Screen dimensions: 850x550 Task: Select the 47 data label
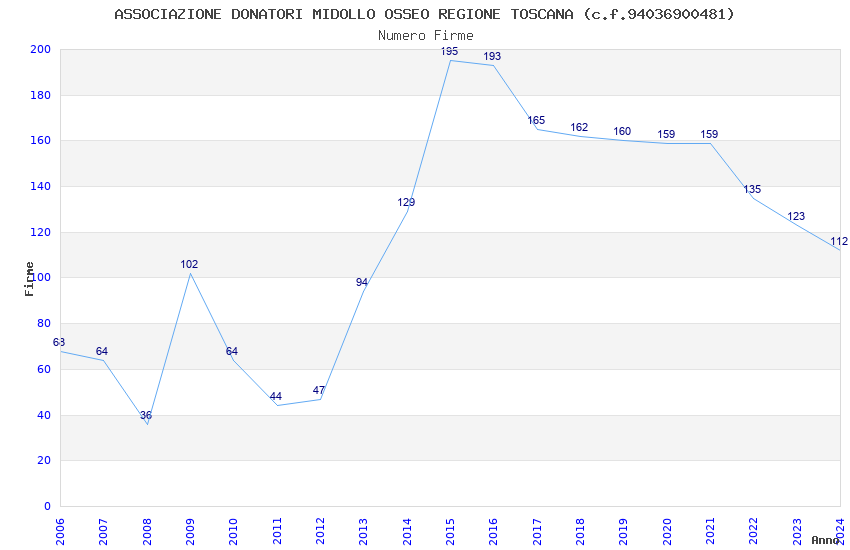pos(319,390)
